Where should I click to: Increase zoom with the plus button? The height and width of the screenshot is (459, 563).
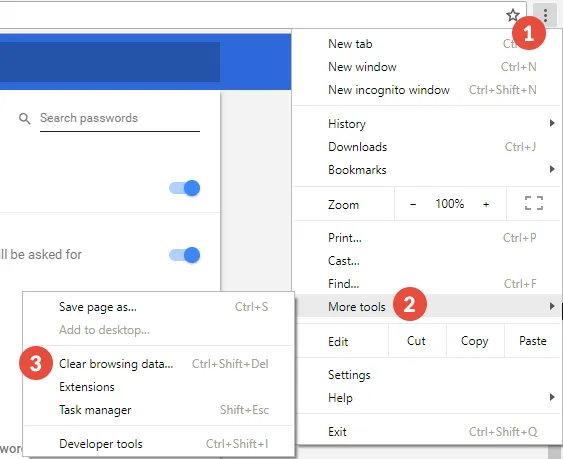pyautogui.click(x=486, y=204)
